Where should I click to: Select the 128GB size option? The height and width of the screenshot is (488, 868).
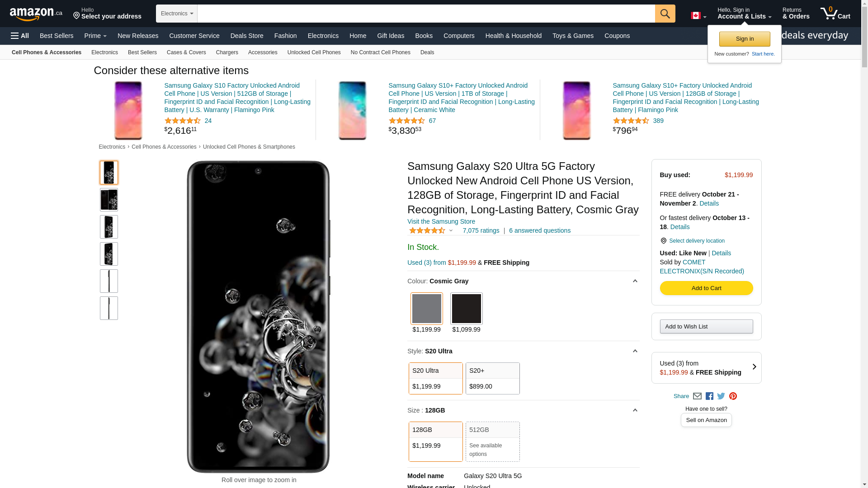[x=435, y=441]
